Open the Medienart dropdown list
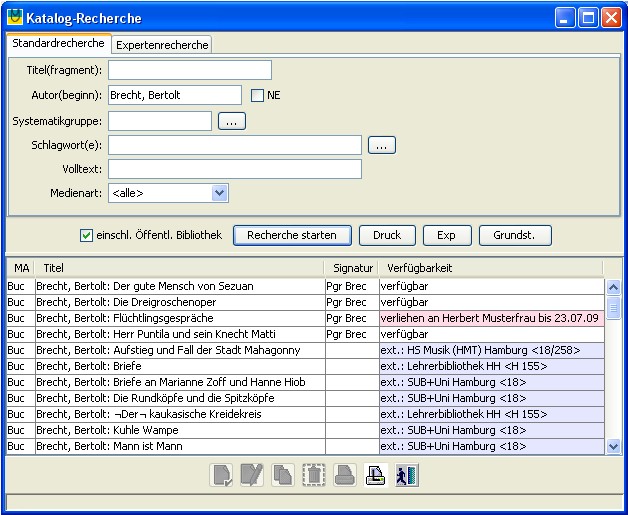This screenshot has height=515, width=628. (x=219, y=193)
